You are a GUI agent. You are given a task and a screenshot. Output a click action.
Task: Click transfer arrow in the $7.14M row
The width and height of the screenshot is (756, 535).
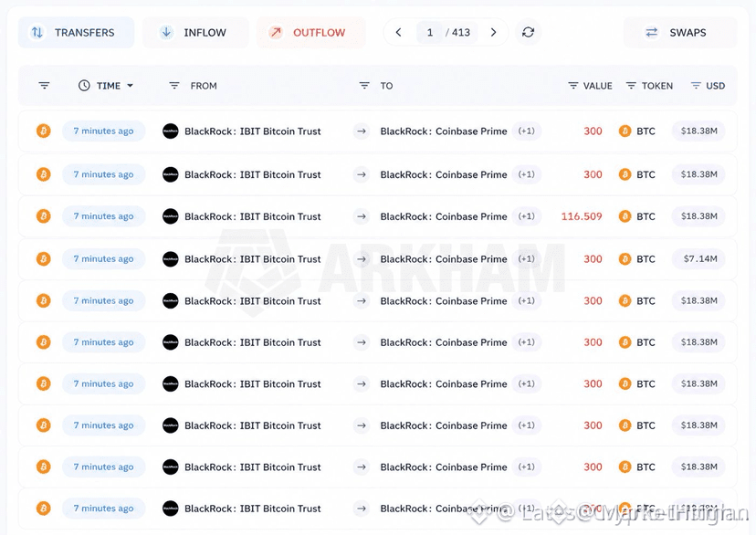coord(362,258)
